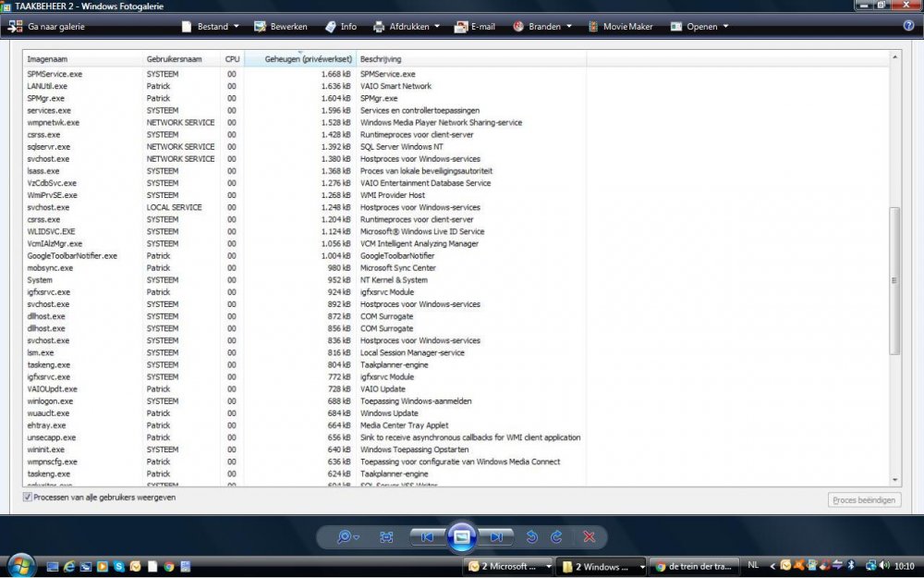Launch Internet Explorer from quick launch

pos(69,566)
